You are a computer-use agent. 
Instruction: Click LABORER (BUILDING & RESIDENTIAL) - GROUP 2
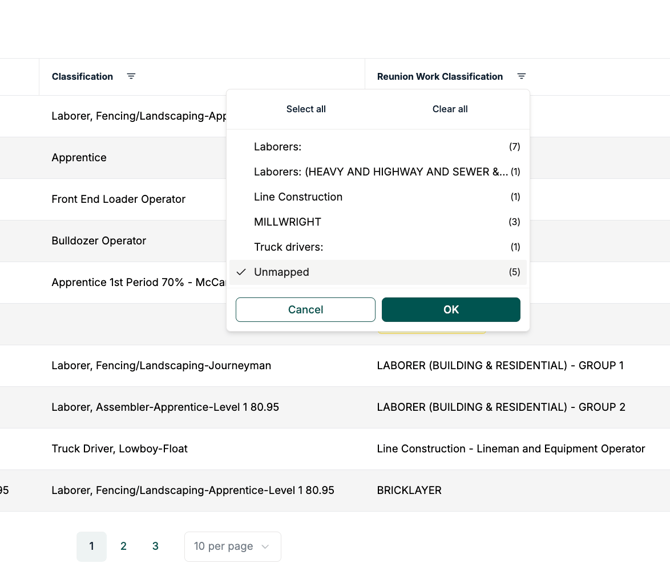(501, 407)
